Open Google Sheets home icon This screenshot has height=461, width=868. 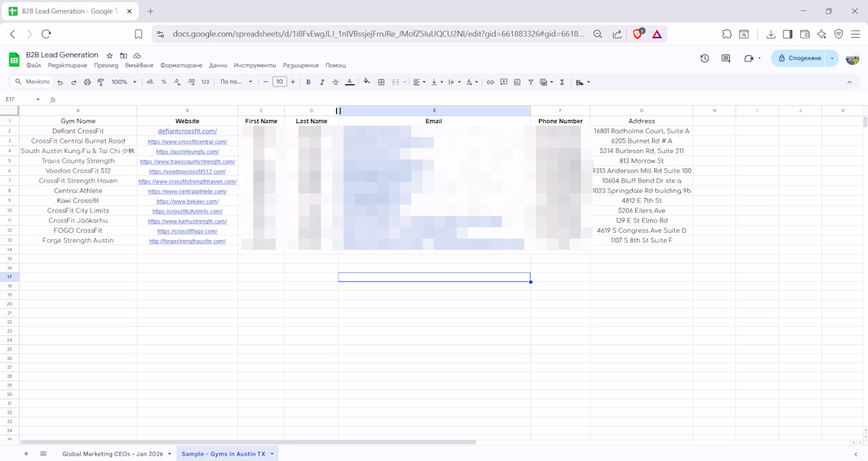tap(14, 59)
